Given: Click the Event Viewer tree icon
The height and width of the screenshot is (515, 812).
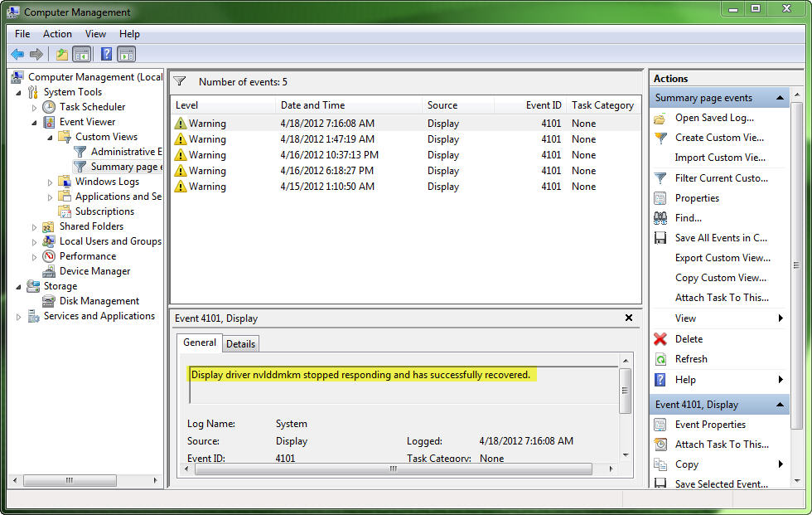Looking at the screenshot, I should 49,122.
